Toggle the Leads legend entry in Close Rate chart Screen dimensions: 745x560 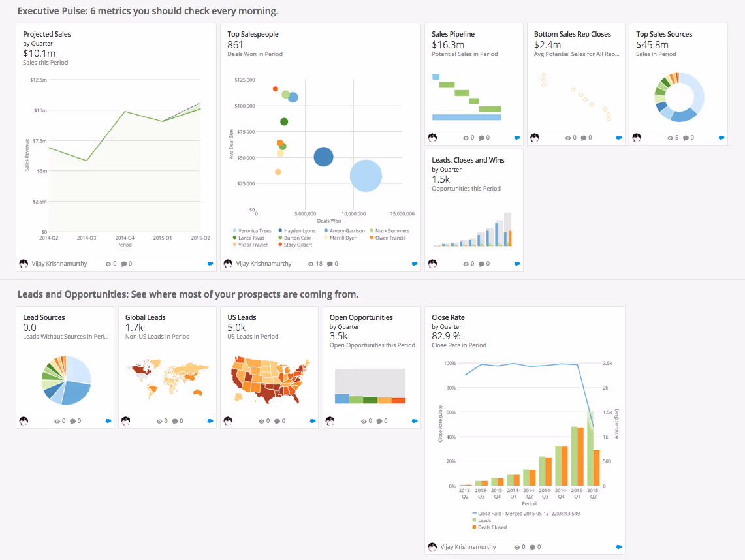484,520
